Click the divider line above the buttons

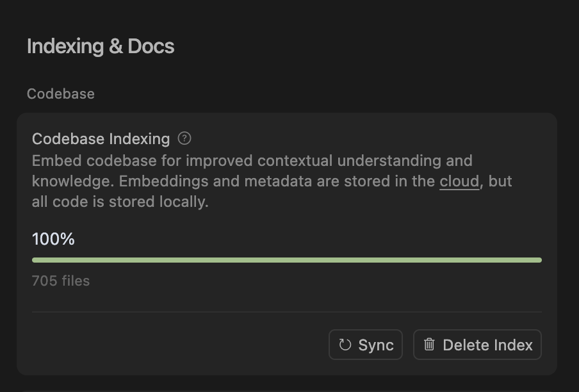[x=287, y=312]
